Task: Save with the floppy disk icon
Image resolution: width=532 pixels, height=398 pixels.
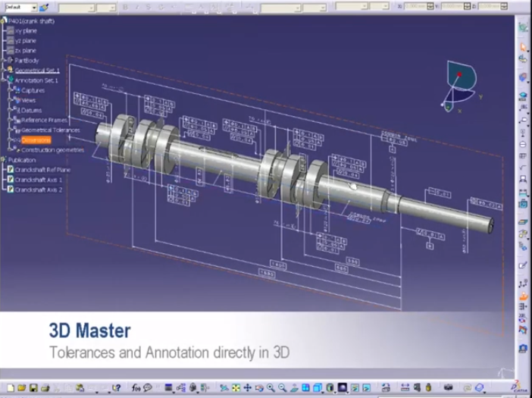Action: coord(33,387)
